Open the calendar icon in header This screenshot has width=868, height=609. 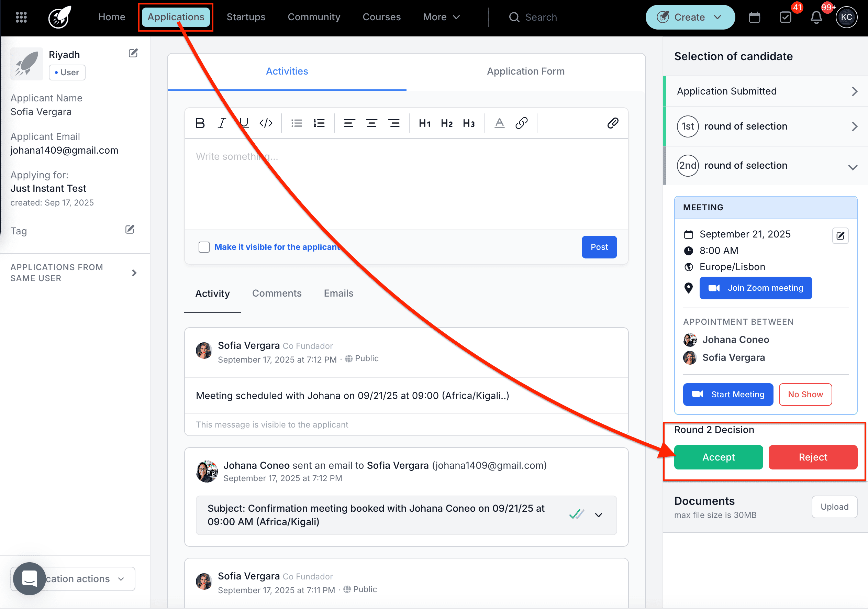pos(754,18)
